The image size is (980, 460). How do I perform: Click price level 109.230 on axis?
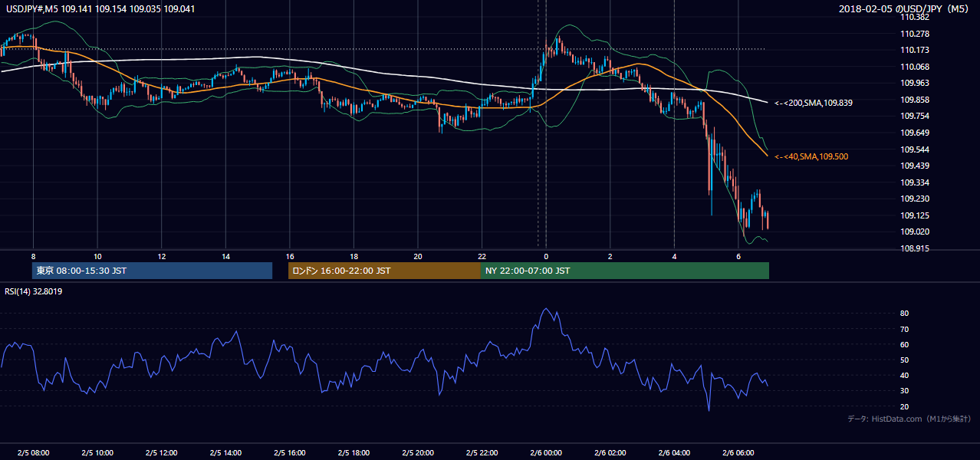(x=916, y=199)
